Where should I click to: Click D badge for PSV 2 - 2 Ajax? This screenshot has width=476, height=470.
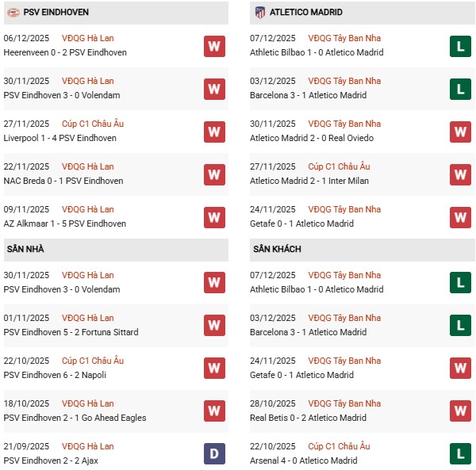coord(214,454)
